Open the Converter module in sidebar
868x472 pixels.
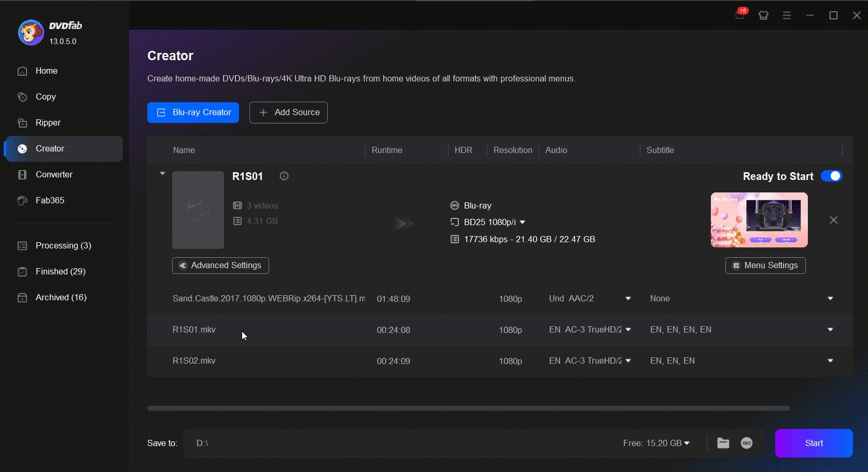click(x=54, y=175)
